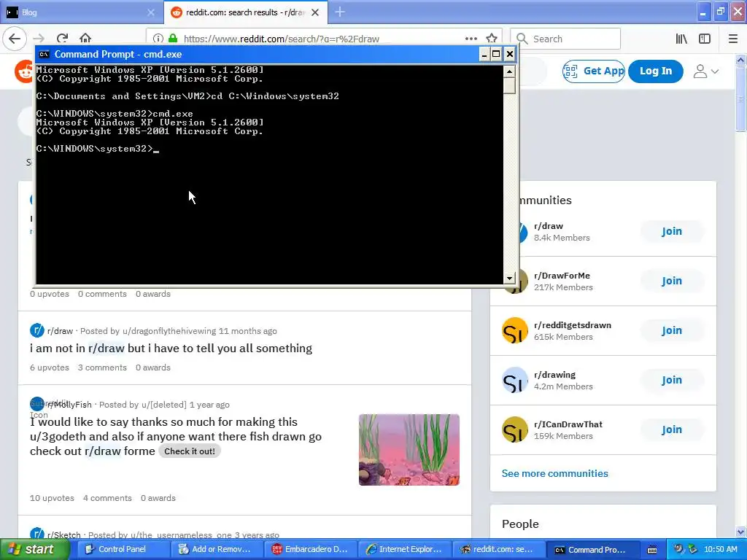The height and width of the screenshot is (560, 747).
Task: Click the Reddit logo home icon
Action: [x=25, y=71]
